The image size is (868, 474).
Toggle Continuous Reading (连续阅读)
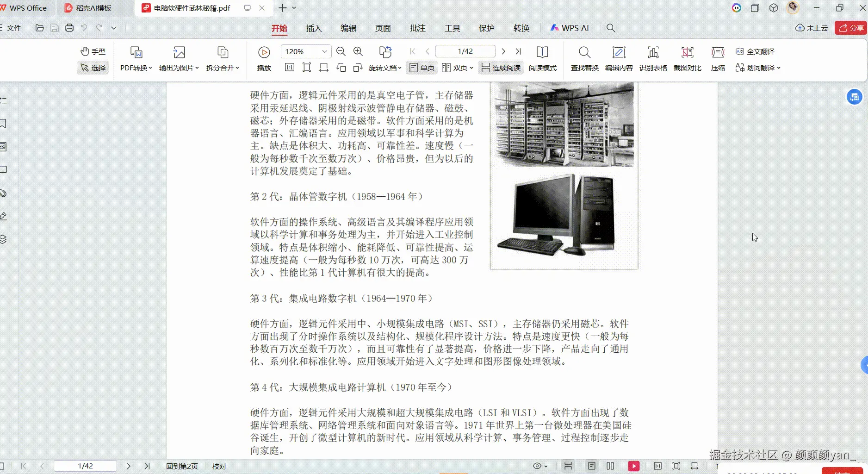pyautogui.click(x=501, y=68)
